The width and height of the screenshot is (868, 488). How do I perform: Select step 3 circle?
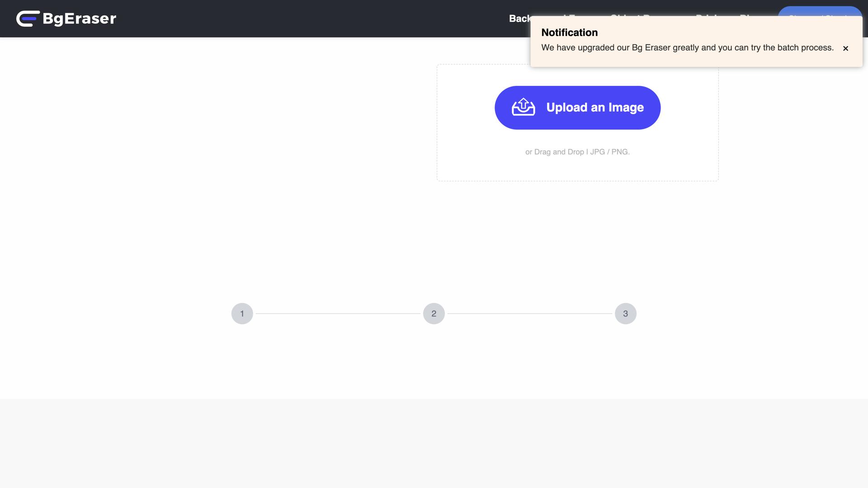[626, 314]
